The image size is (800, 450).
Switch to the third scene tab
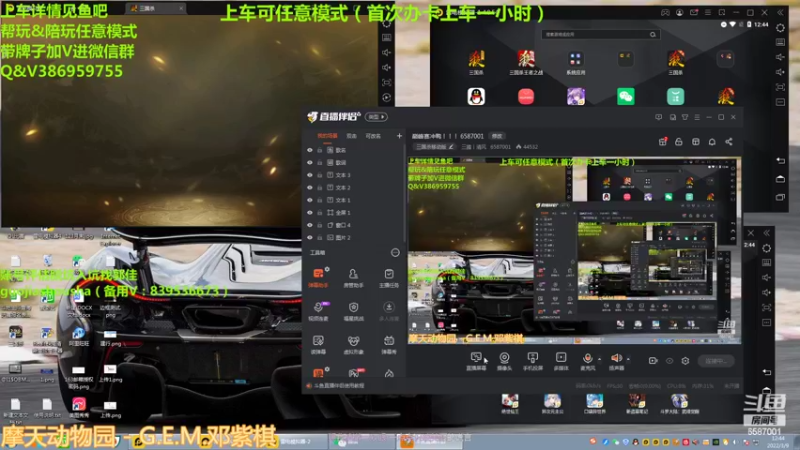click(373, 136)
